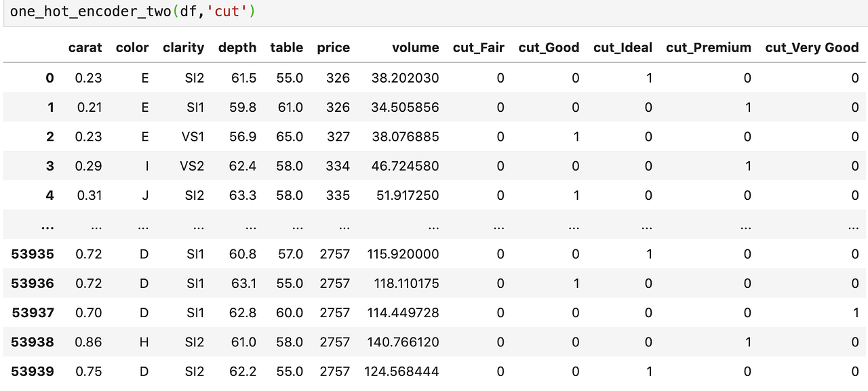Image resolution: width=868 pixels, height=391 pixels.
Task: Select the cut_Fair column header
Action: [479, 47]
